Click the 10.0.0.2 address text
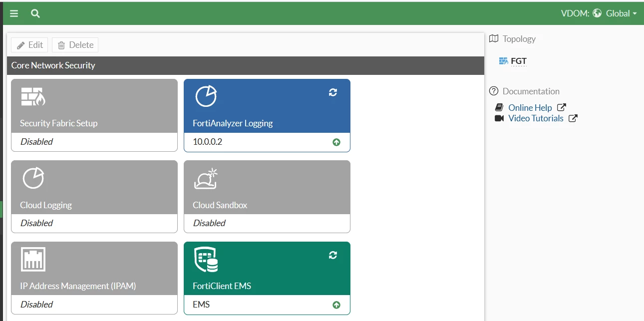Screen dimensions: 644x321 pos(207,142)
